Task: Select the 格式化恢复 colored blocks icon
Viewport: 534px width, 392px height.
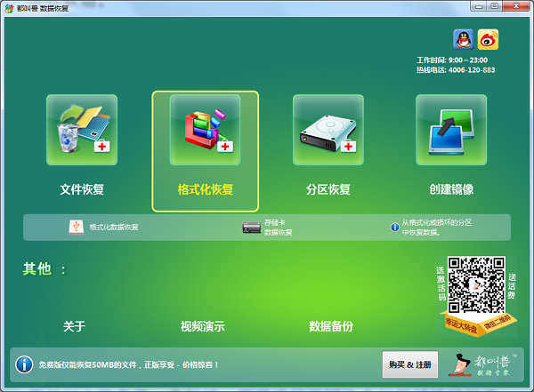Action: 205,130
